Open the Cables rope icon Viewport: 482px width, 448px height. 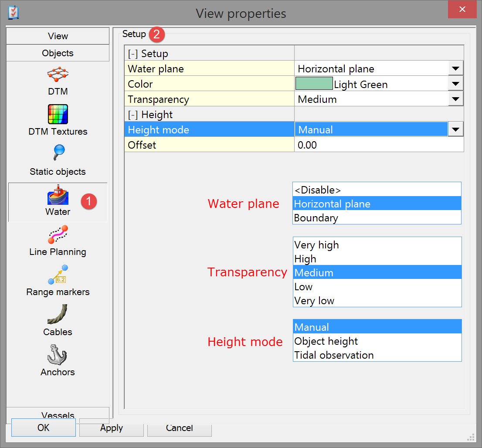tap(58, 315)
